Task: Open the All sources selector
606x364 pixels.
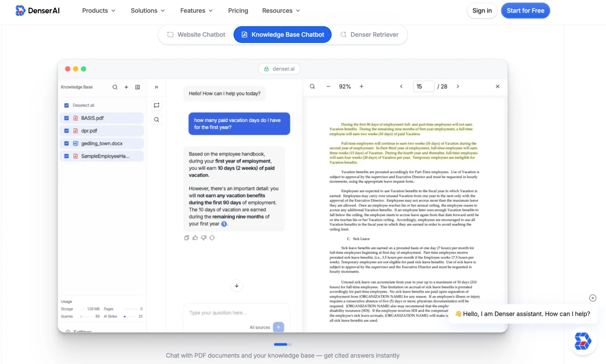Action: [260, 328]
